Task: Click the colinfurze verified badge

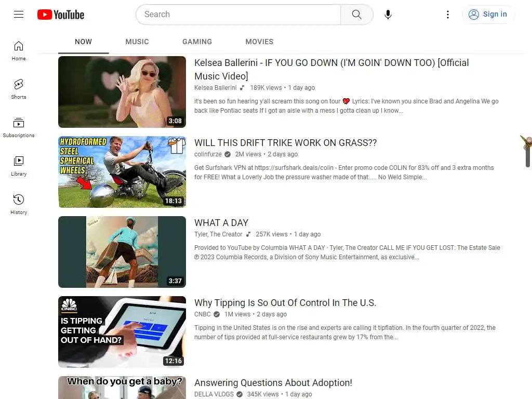Action: 228,154
